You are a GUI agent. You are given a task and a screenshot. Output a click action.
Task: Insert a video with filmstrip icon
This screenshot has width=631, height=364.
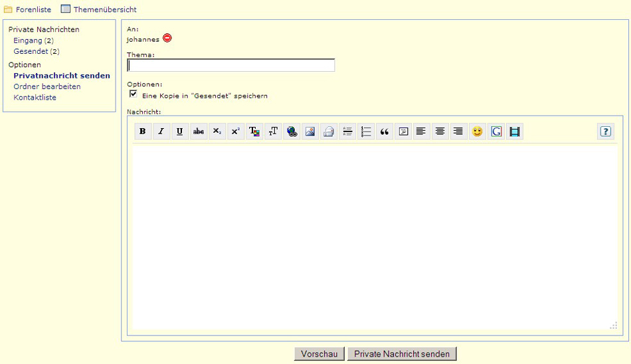point(515,132)
